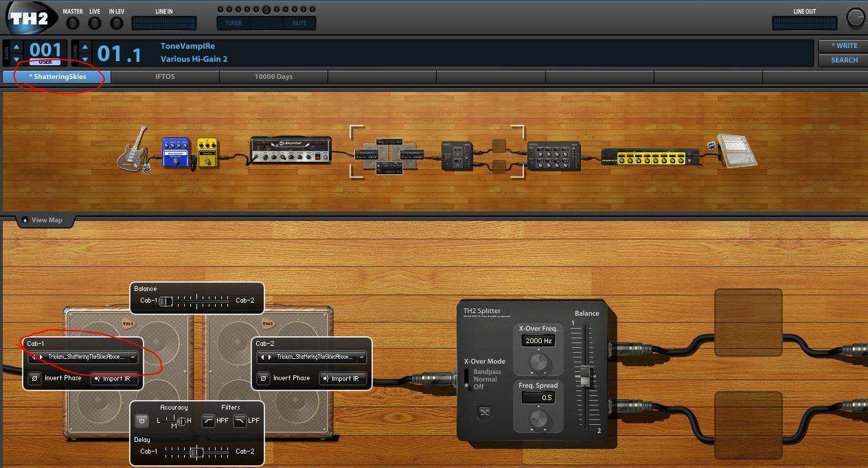Click the splitter Balance fader
Screen dimensions: 868x468
[x=585, y=376]
